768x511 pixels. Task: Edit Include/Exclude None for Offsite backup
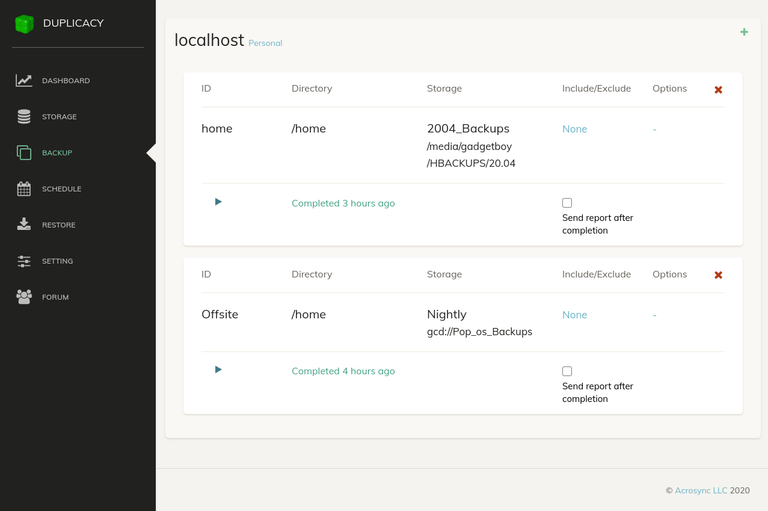[x=575, y=315]
